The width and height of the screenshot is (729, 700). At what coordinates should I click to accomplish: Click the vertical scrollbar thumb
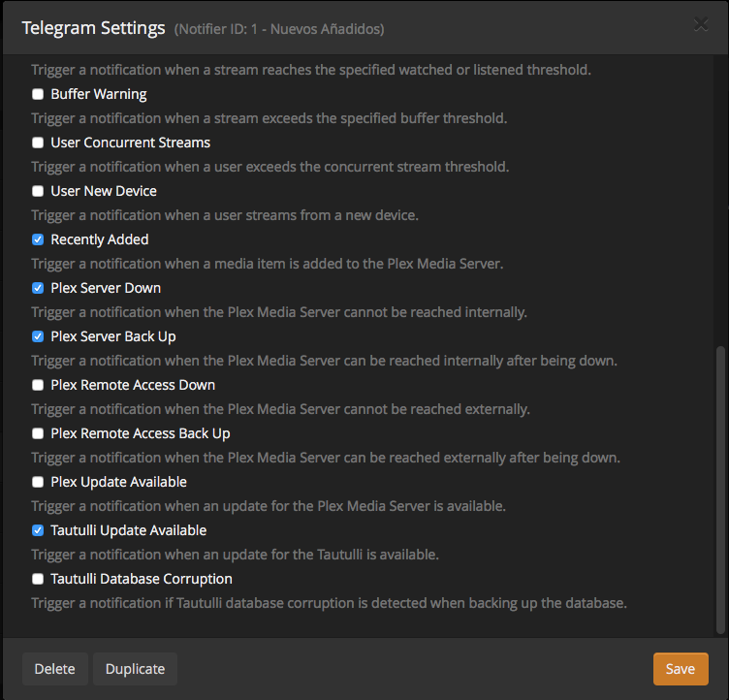coord(718,485)
